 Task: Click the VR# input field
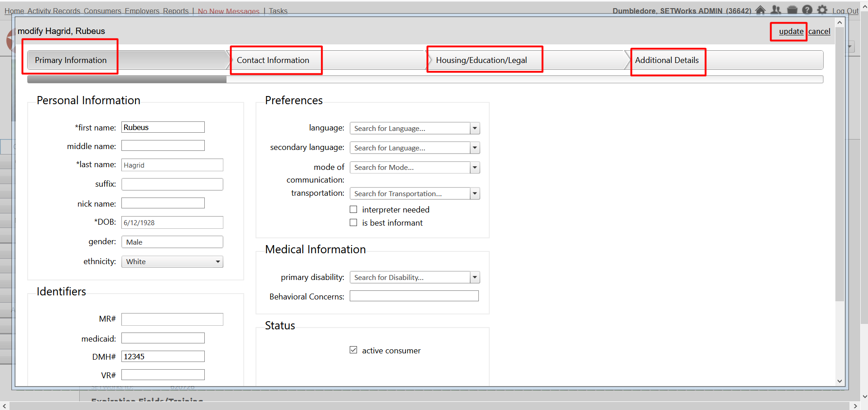tap(163, 375)
